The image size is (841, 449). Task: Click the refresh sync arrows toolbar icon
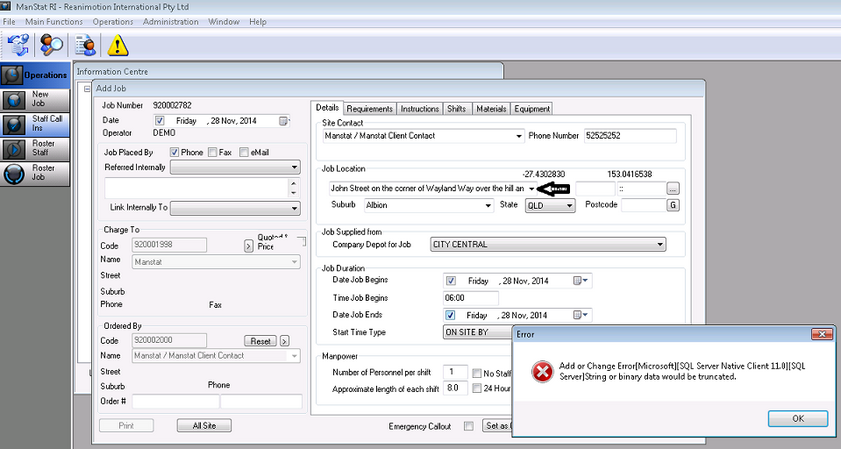pyautogui.click(x=17, y=44)
